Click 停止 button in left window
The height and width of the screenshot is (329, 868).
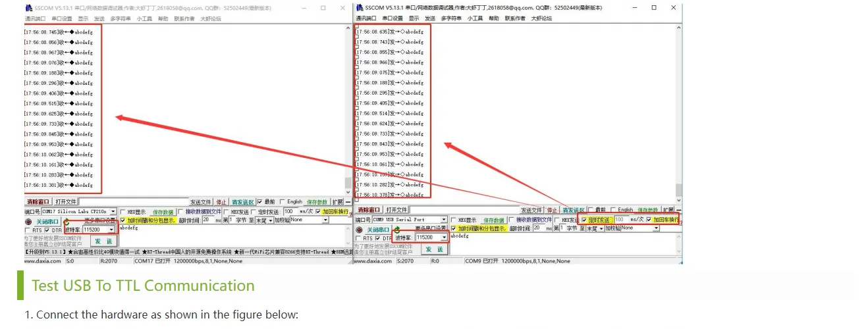[221, 202]
